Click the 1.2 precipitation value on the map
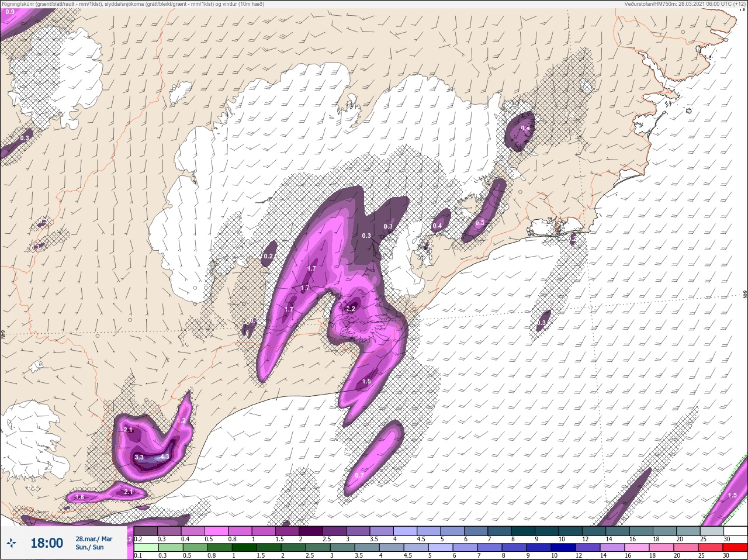Screen dimensions: 748x560 pyautogui.click(x=181, y=421)
